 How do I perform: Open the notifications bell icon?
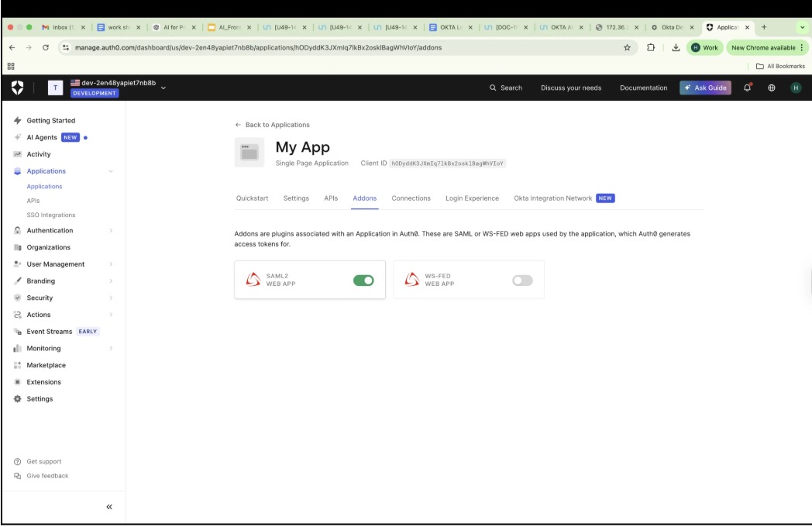[748, 88]
